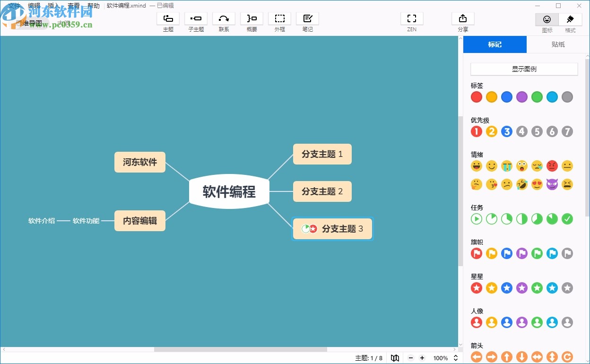
Task: Open sharing options with the 分享 icon
Action: pos(463,19)
